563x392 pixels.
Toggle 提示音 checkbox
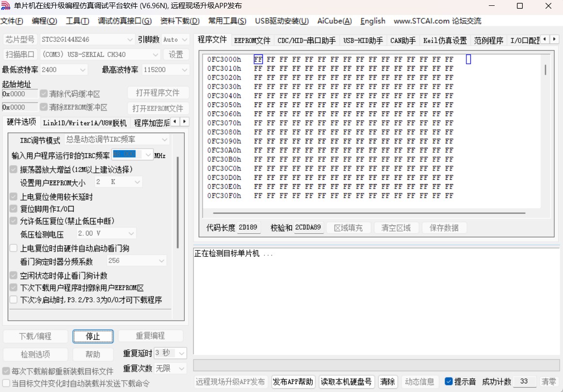[449, 381]
